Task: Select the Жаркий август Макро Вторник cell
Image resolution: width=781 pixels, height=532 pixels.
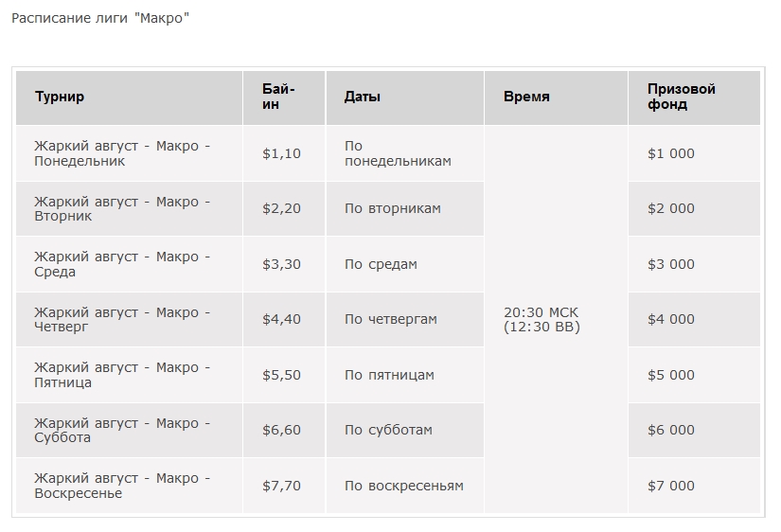Action: (129, 208)
